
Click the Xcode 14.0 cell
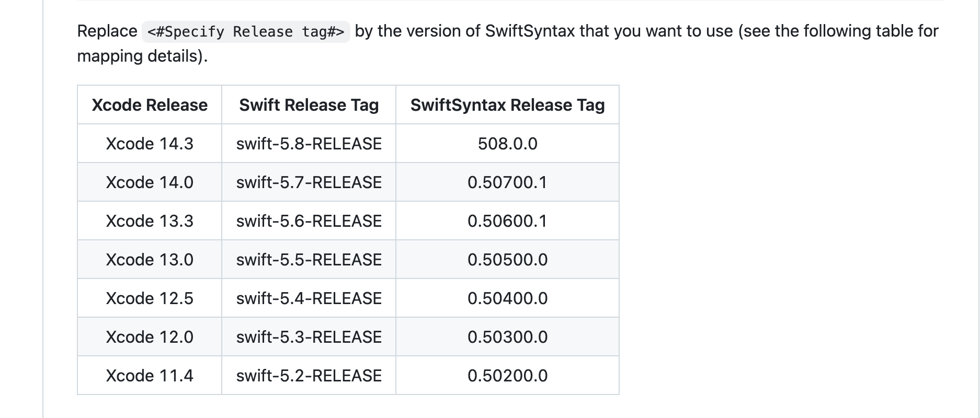point(150,182)
